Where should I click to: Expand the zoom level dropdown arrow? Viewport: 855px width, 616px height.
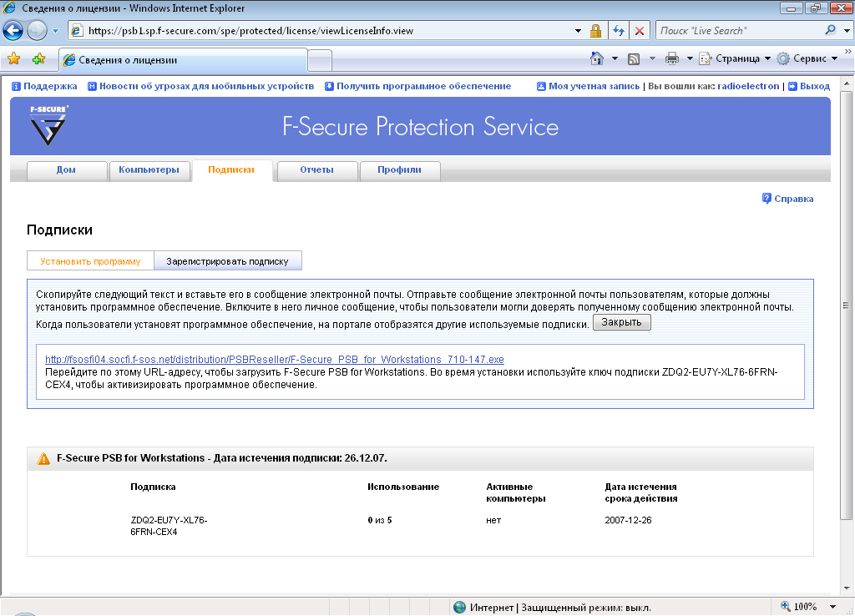click(x=832, y=607)
